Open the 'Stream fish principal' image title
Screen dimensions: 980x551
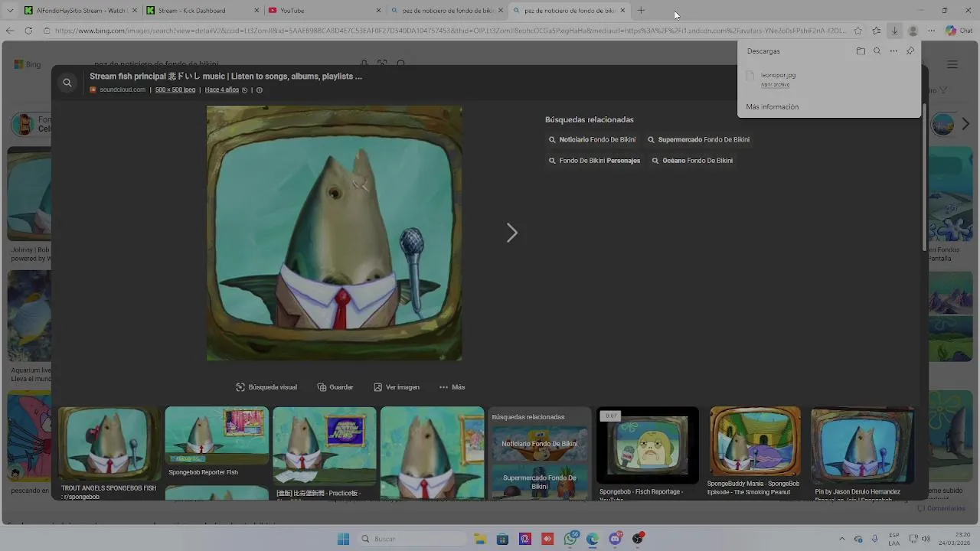(x=226, y=77)
